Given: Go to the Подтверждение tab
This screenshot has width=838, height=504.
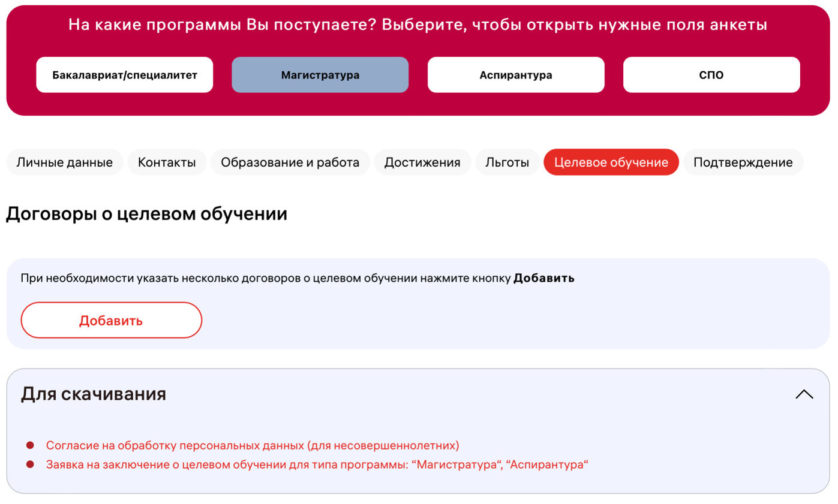Looking at the screenshot, I should [743, 162].
